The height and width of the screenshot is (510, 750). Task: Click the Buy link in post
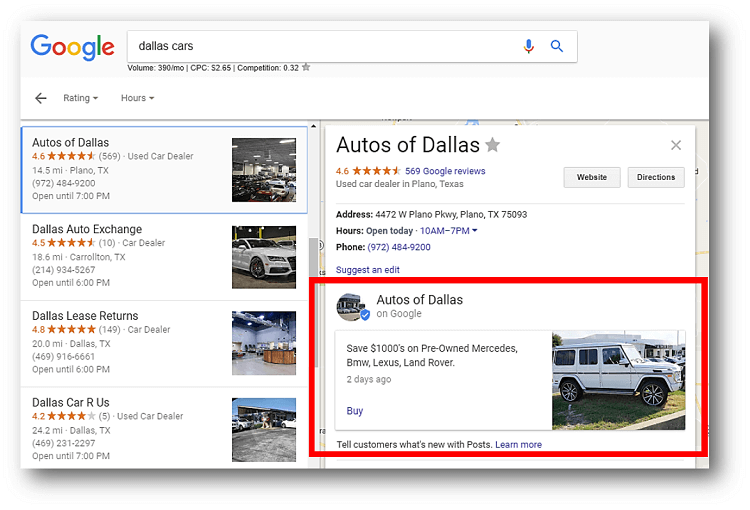pos(354,411)
